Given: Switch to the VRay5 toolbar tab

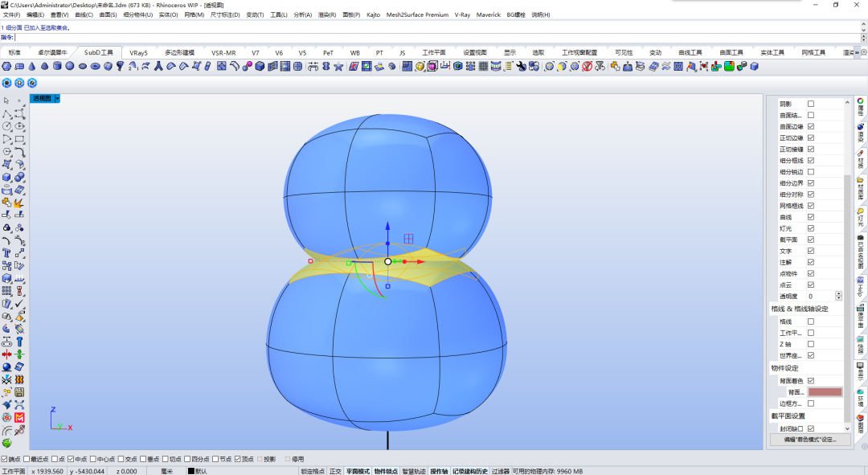Looking at the screenshot, I should click(138, 52).
